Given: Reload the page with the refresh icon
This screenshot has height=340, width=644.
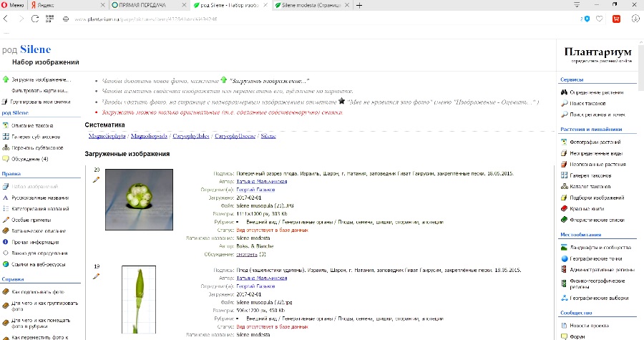Looking at the screenshot, I should pyautogui.click(x=34, y=18).
